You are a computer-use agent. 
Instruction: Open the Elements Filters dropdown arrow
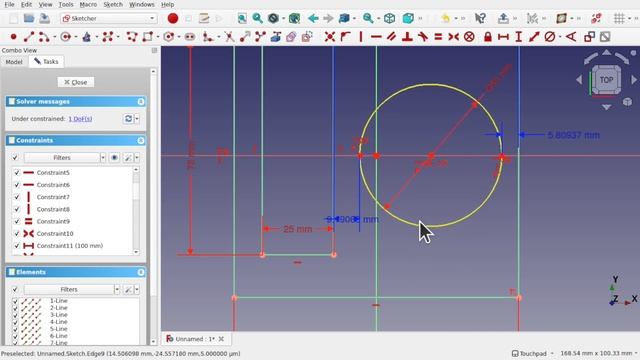[117, 289]
